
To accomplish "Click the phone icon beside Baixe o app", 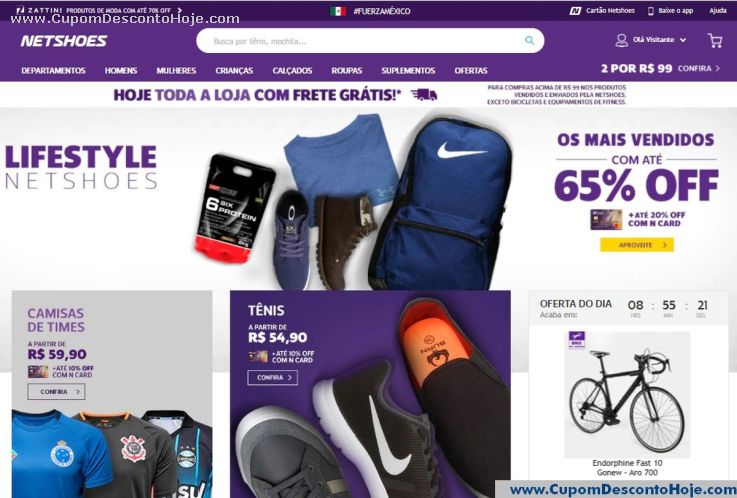I will point(651,11).
